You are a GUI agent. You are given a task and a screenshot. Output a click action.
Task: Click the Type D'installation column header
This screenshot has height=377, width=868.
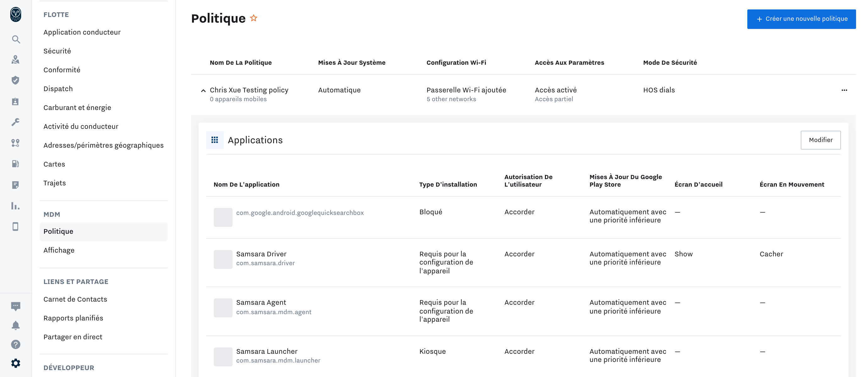(x=448, y=185)
